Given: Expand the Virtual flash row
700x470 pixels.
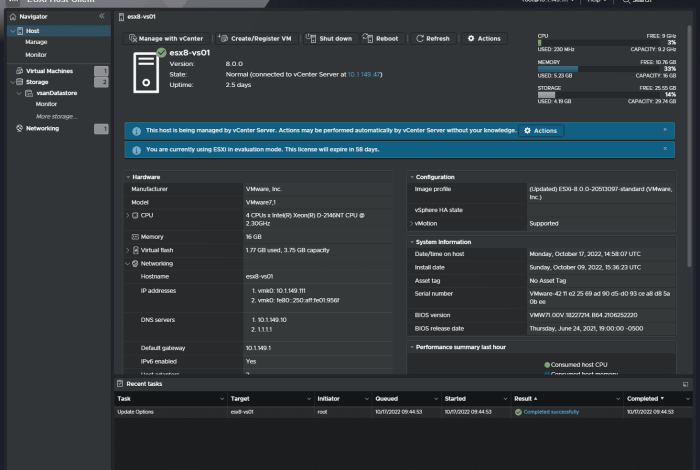Looking at the screenshot, I should click(x=128, y=250).
